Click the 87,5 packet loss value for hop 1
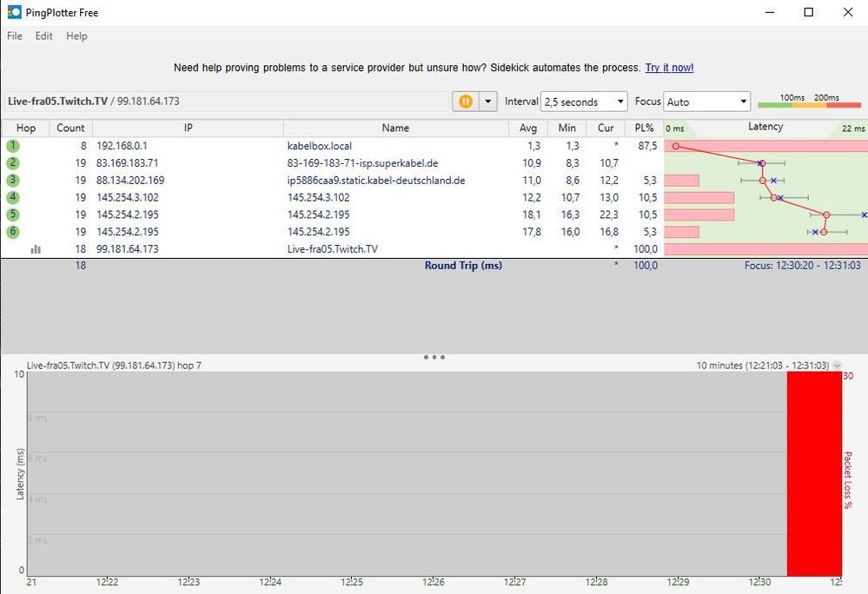 pos(647,146)
